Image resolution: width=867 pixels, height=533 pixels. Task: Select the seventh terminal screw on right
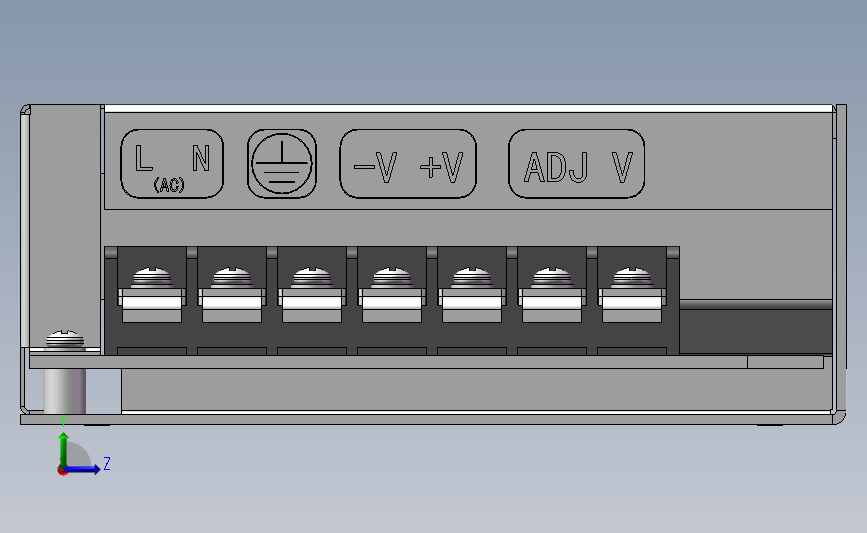(x=632, y=278)
